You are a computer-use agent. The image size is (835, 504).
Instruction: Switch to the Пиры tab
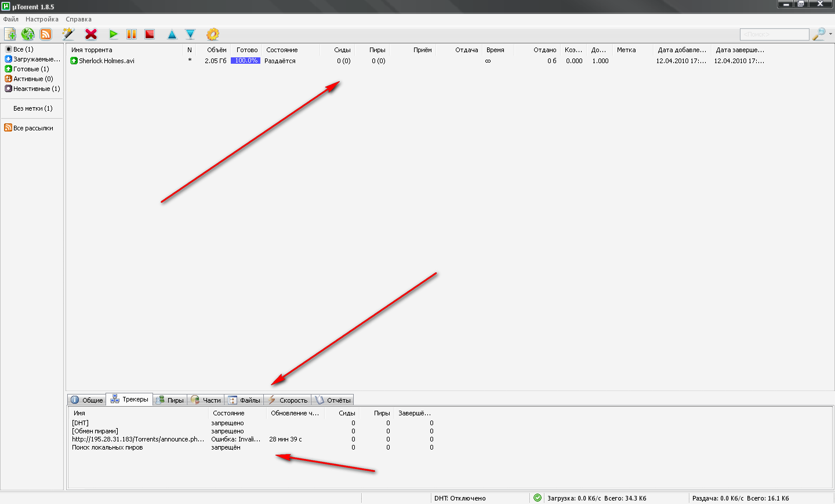pyautogui.click(x=170, y=400)
